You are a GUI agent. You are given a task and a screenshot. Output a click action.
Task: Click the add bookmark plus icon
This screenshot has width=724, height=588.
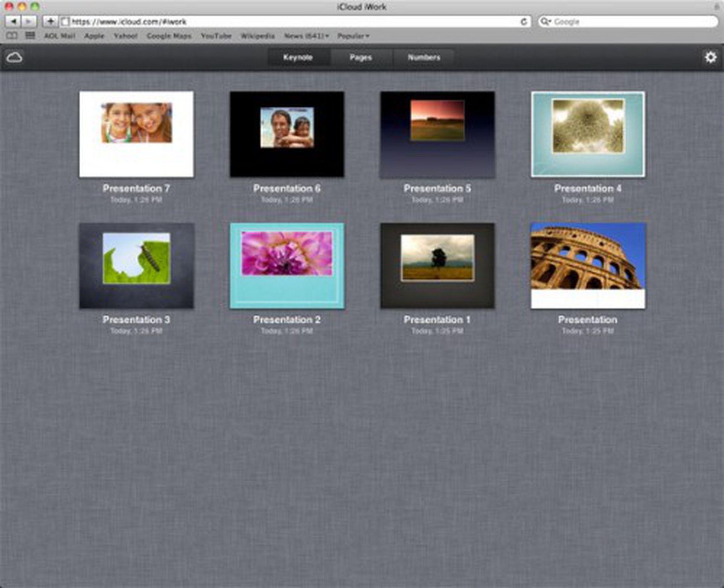pos(51,21)
